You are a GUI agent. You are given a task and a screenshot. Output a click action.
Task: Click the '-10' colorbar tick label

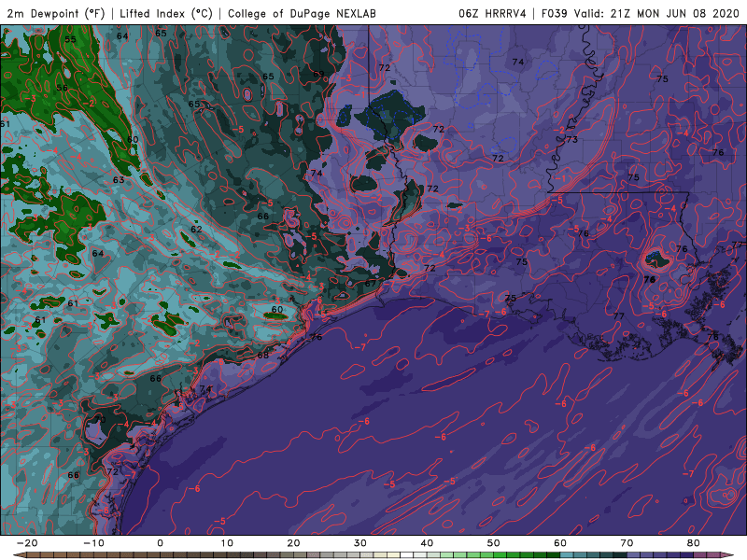[x=93, y=543]
